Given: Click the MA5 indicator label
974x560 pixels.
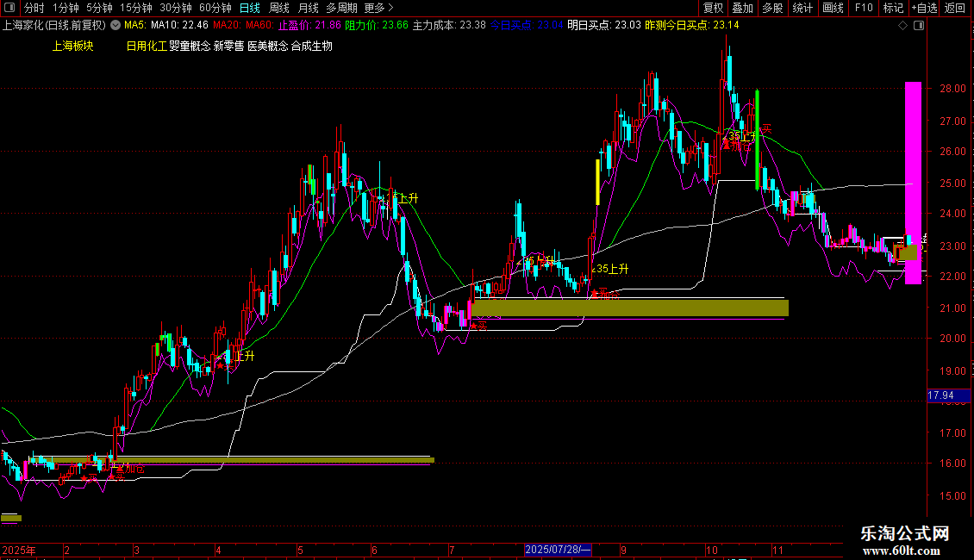Looking at the screenshot, I should click(135, 26).
